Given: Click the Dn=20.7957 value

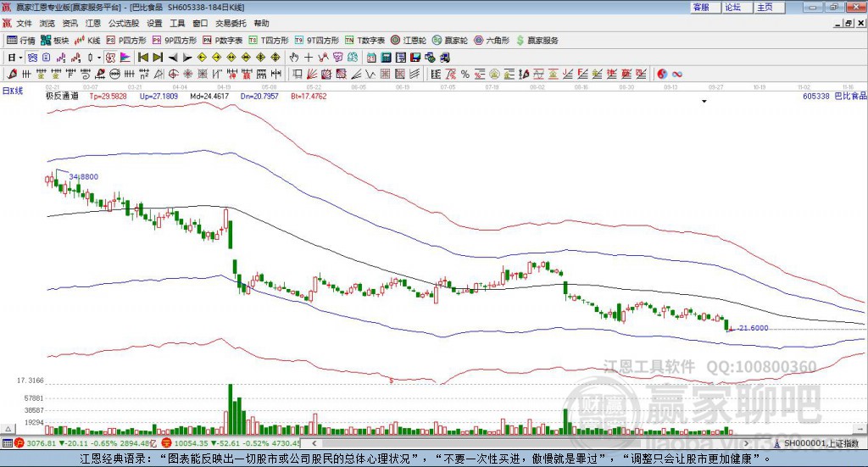Looking at the screenshot, I should click(259, 97).
